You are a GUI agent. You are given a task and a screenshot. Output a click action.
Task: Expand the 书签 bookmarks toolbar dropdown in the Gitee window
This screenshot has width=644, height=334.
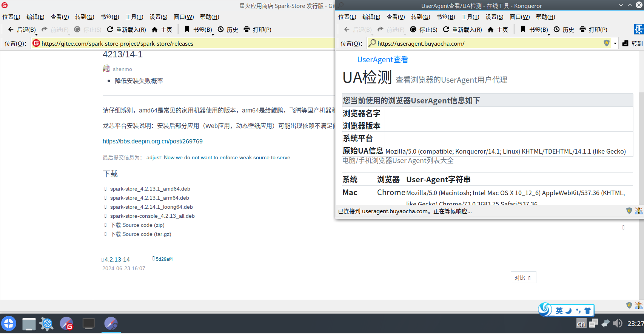point(213,34)
